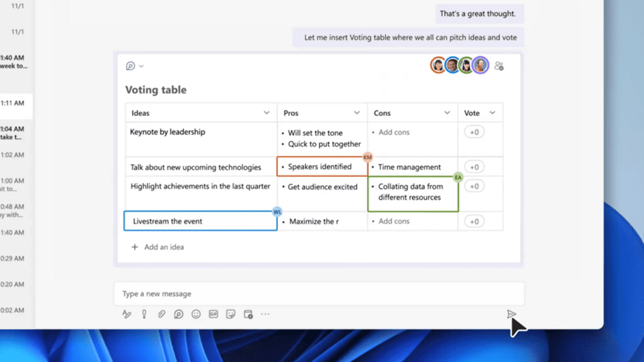This screenshot has width=644, height=362.
Task: Open the Ideas column dropdown
Action: (x=267, y=113)
